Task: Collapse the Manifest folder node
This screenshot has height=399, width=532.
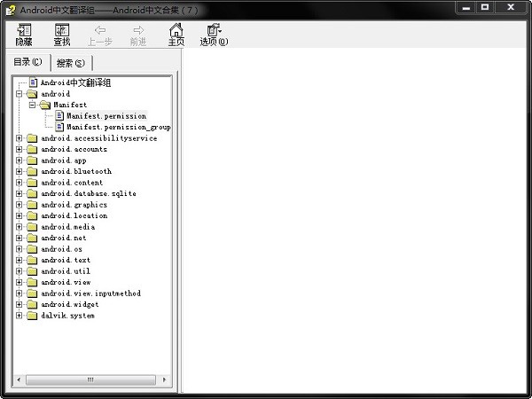Action: click(x=31, y=105)
